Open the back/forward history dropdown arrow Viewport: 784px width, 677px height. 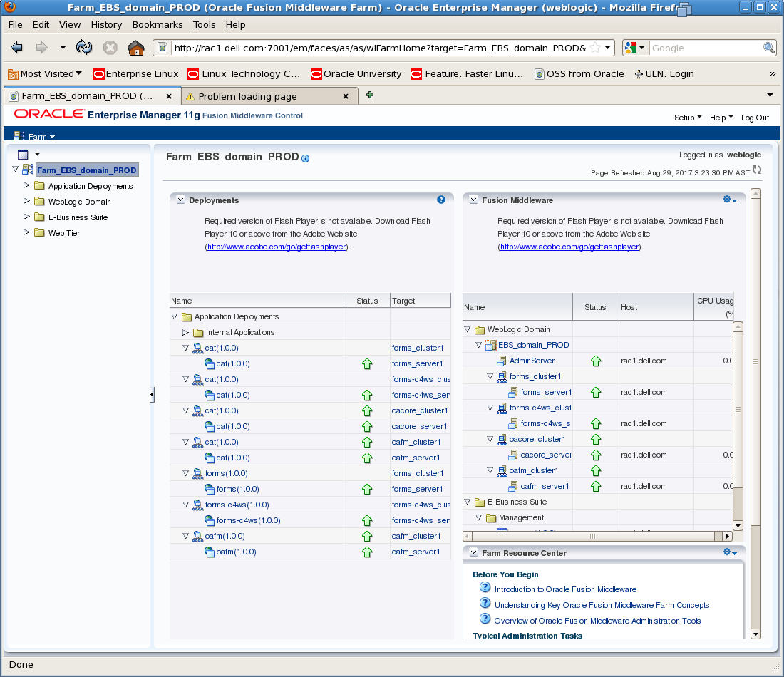63,48
